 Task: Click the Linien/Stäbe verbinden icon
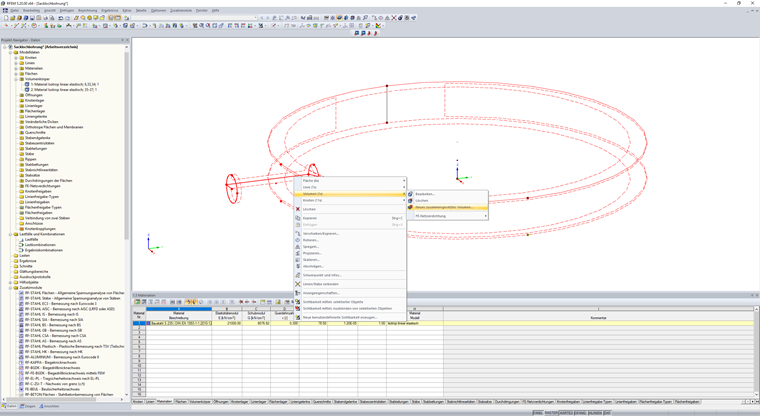coord(298,284)
